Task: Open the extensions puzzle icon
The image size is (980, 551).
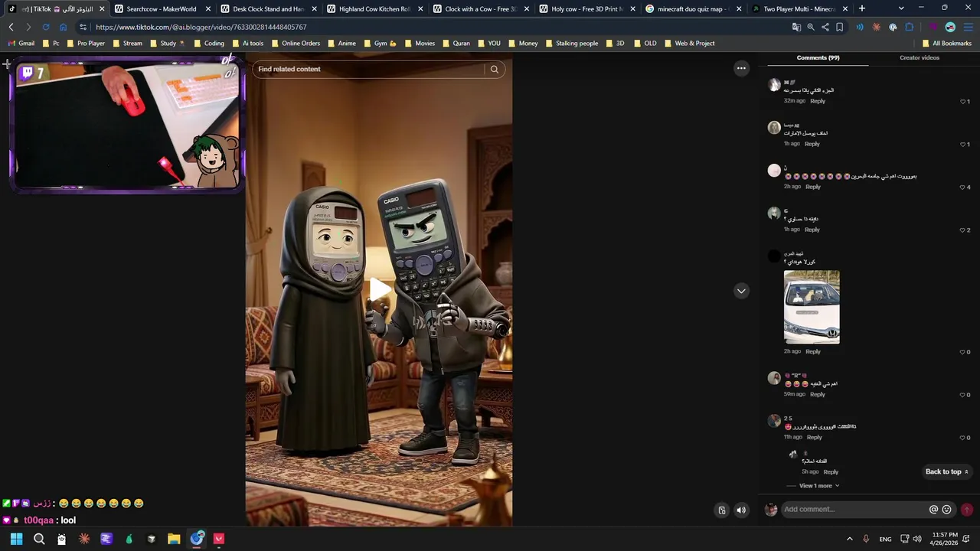Action: point(910,27)
